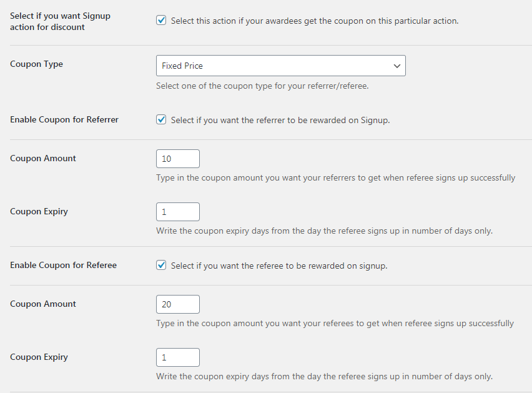Image resolution: width=532 pixels, height=393 pixels.
Task: Focus the referee Coupon Expiry input
Action: (177, 357)
